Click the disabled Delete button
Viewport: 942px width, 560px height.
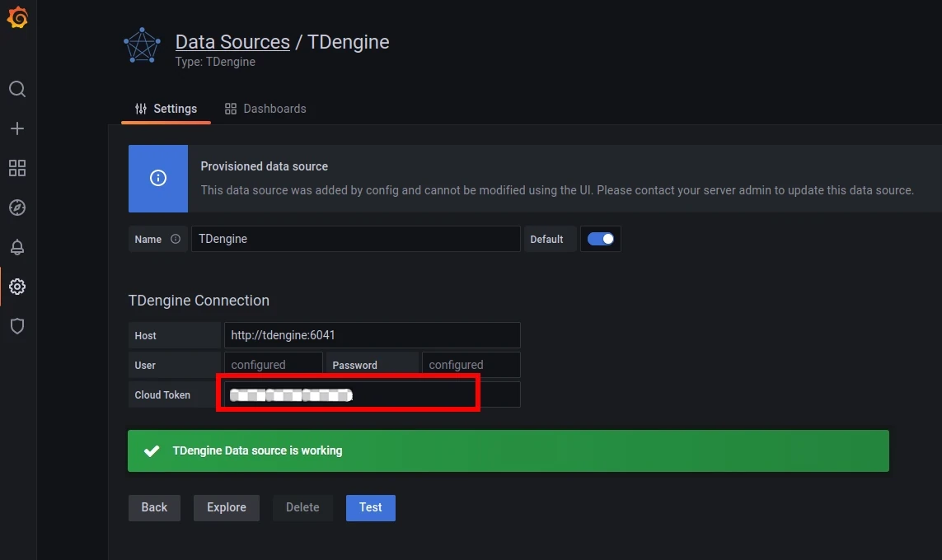point(302,508)
